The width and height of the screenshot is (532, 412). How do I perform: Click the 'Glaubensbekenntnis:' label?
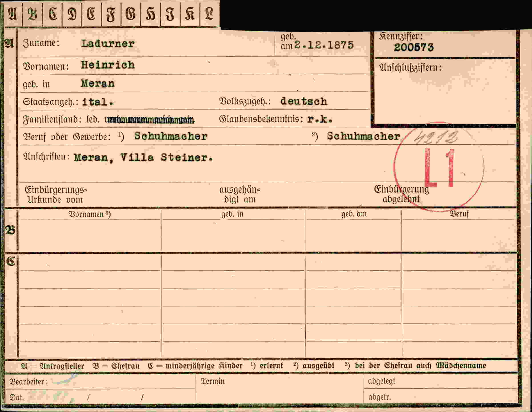click(261, 119)
